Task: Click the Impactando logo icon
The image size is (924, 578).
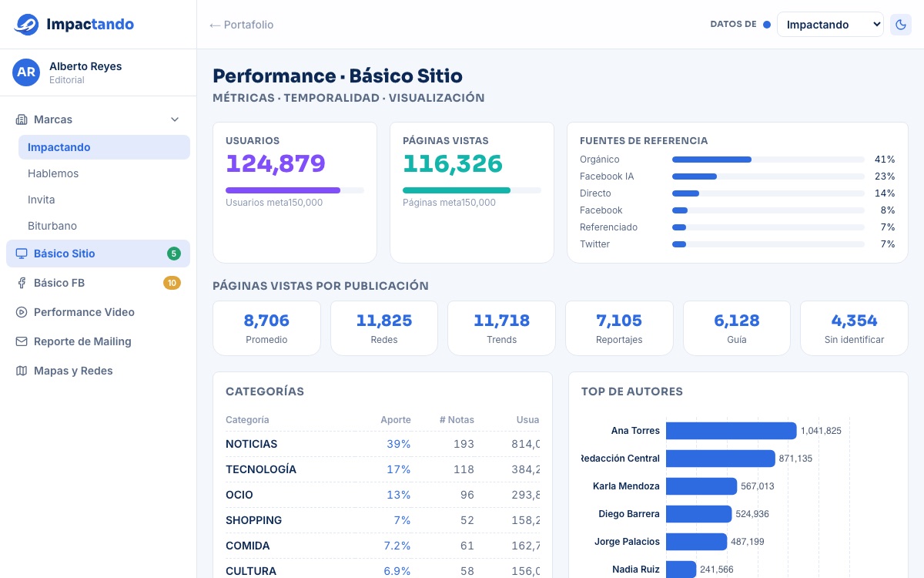Action: [26, 25]
